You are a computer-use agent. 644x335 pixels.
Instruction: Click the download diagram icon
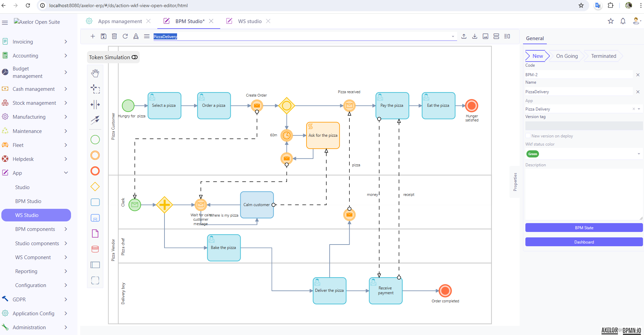475,36
